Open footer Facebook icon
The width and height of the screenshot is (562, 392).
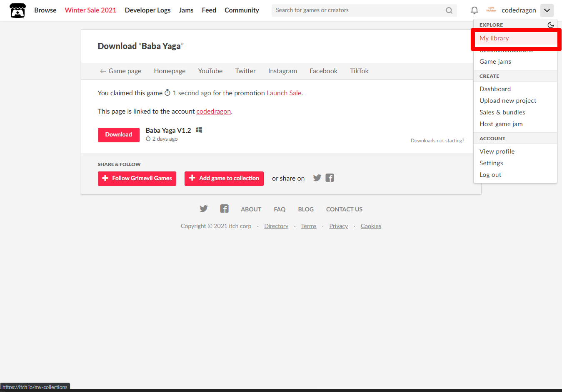(224, 209)
